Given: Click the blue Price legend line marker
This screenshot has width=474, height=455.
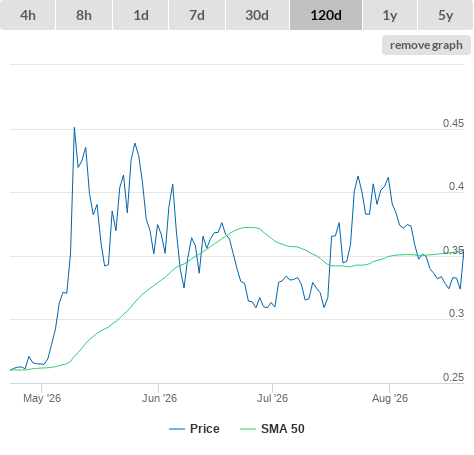Looking at the screenshot, I should 177,429.
